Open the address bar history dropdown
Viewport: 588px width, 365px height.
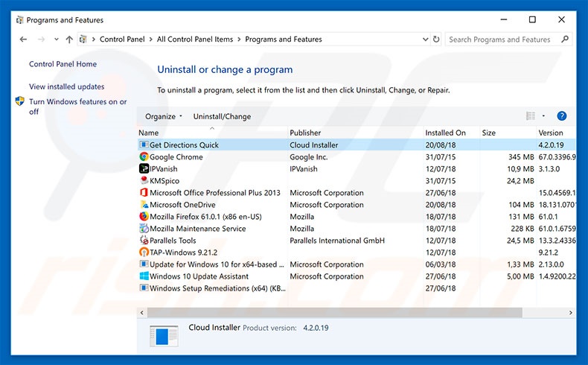425,39
